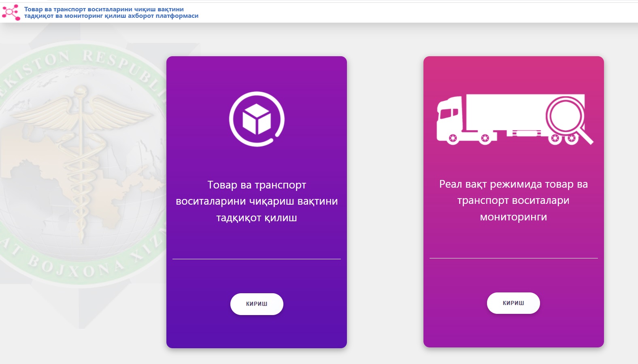Click the pink network logo in header
The height and width of the screenshot is (364, 638).
11,13
